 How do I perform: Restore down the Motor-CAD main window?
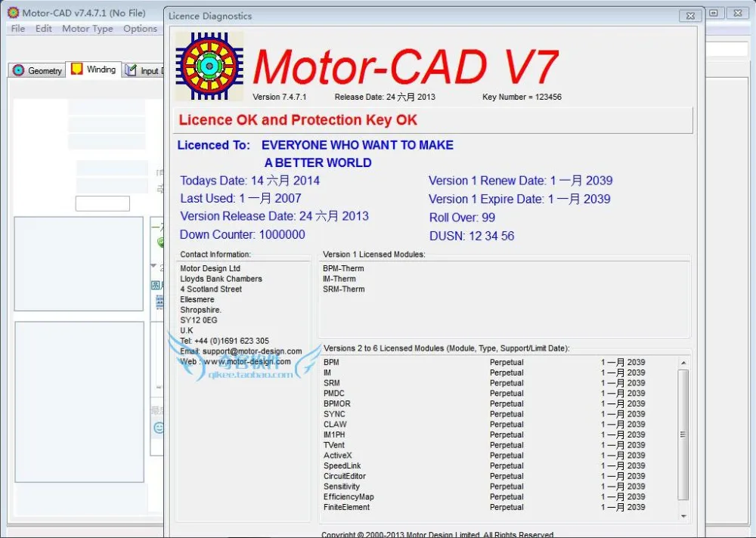coord(714,13)
